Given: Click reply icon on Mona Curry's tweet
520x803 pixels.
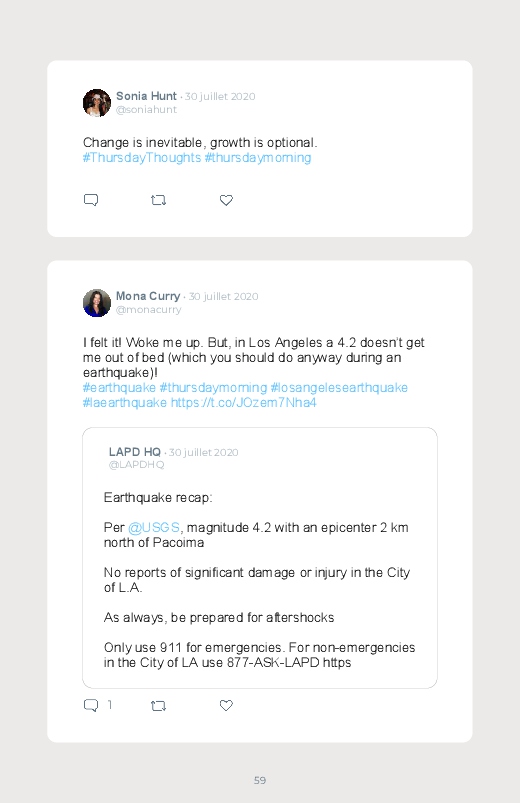Looking at the screenshot, I should (x=91, y=705).
